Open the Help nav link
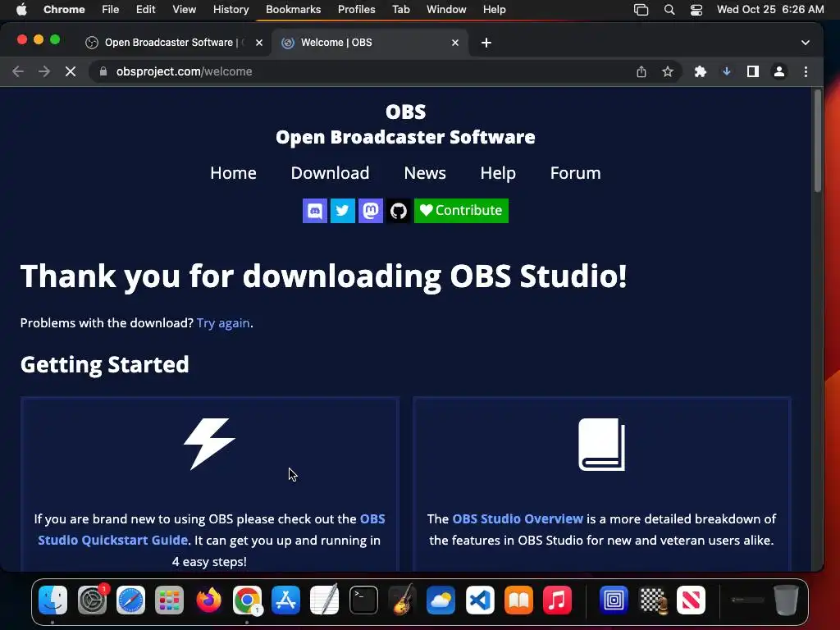Image resolution: width=840 pixels, height=630 pixels. tap(498, 173)
